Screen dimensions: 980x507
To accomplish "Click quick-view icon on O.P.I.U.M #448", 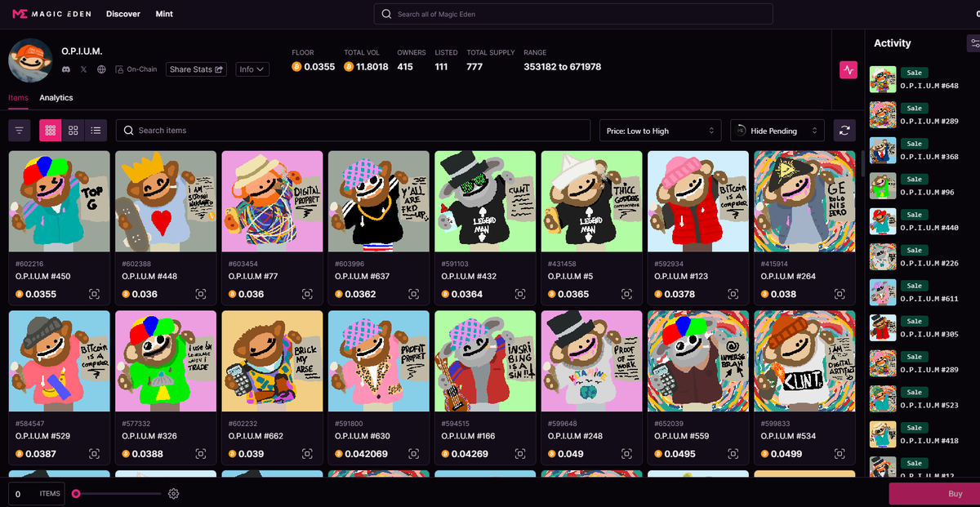I will coord(201,294).
